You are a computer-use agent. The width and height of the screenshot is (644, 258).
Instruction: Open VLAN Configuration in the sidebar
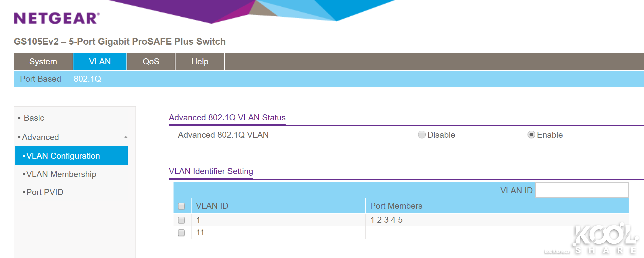[x=71, y=156]
